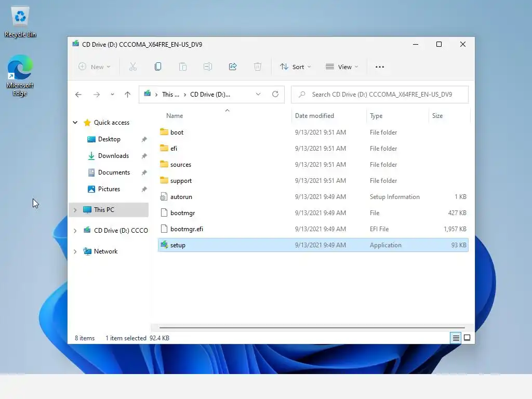Viewport: 532px width, 399px height.
Task: Click the Recycle Bin desktop icon
Action: pyautogui.click(x=20, y=22)
